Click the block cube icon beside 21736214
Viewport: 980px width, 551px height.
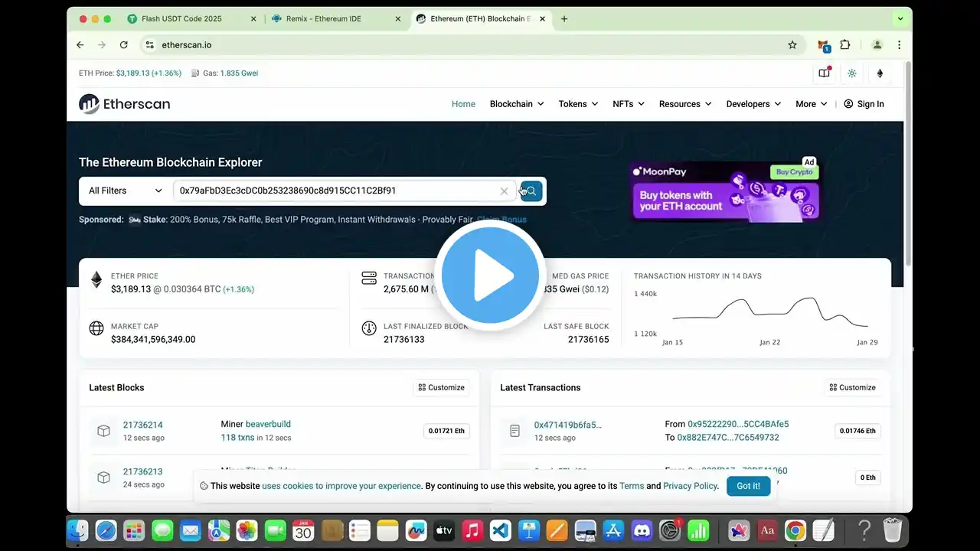click(103, 431)
